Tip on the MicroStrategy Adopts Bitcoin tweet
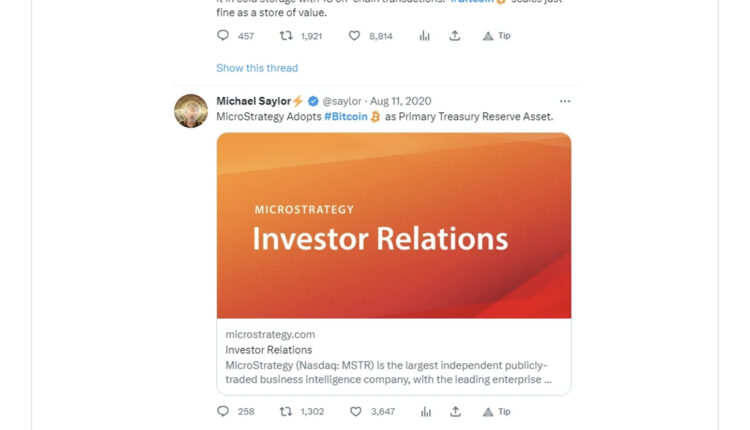 pyautogui.click(x=496, y=411)
